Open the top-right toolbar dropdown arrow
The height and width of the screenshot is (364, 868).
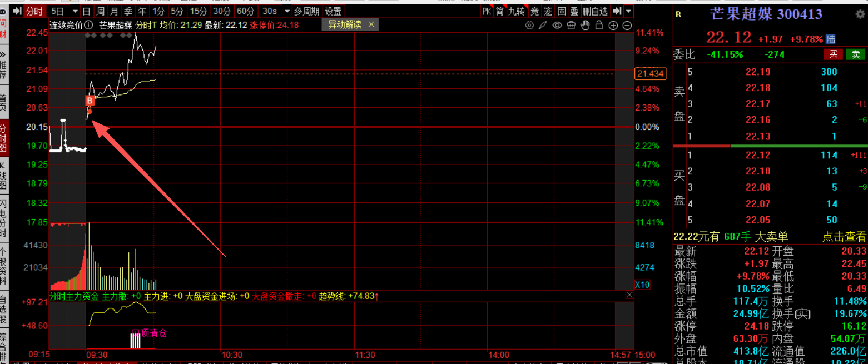click(628, 11)
